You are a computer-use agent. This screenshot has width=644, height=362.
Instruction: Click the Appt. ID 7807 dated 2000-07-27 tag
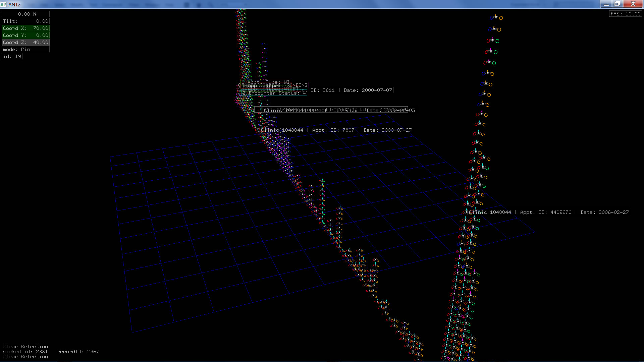point(336,130)
